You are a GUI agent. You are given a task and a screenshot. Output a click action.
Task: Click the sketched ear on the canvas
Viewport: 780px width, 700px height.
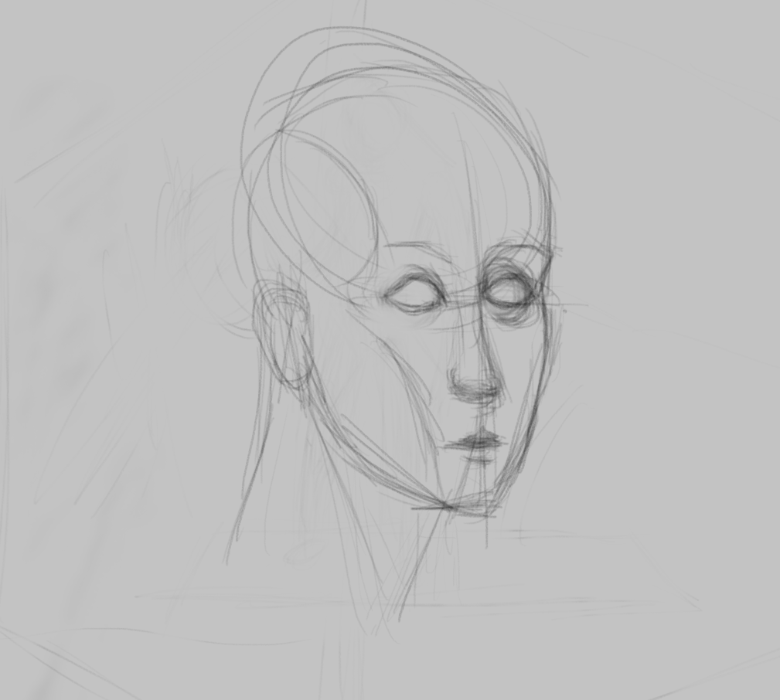click(283, 334)
